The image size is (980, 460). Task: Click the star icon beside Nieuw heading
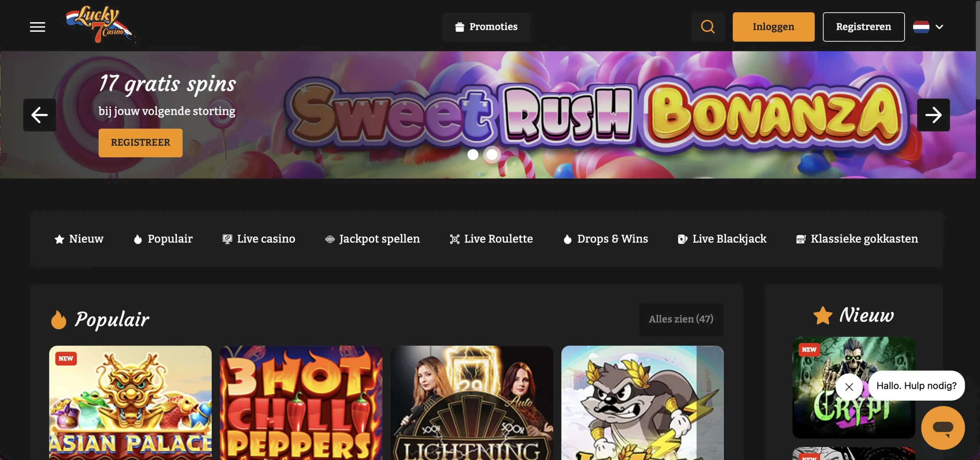(823, 316)
